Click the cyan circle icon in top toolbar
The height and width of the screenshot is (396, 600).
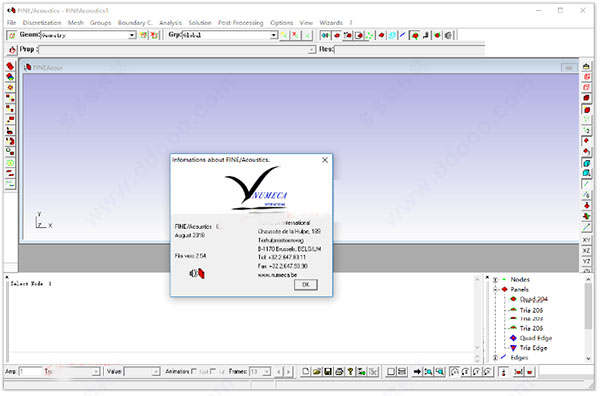(x=392, y=35)
